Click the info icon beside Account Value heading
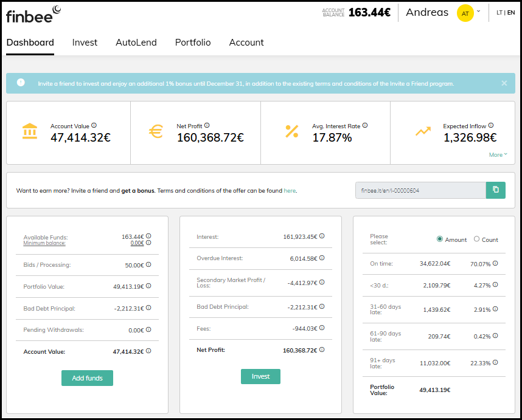This screenshot has width=522, height=420. (94, 126)
